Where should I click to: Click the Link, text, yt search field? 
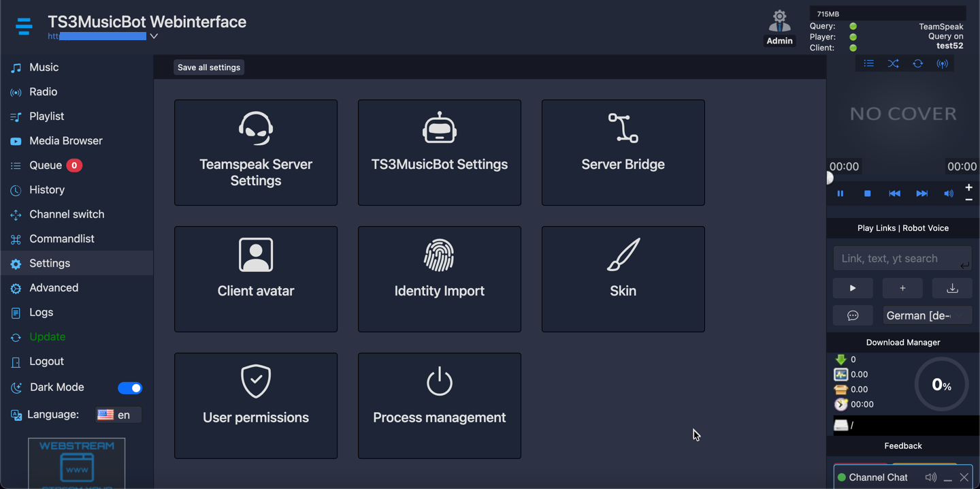click(902, 259)
